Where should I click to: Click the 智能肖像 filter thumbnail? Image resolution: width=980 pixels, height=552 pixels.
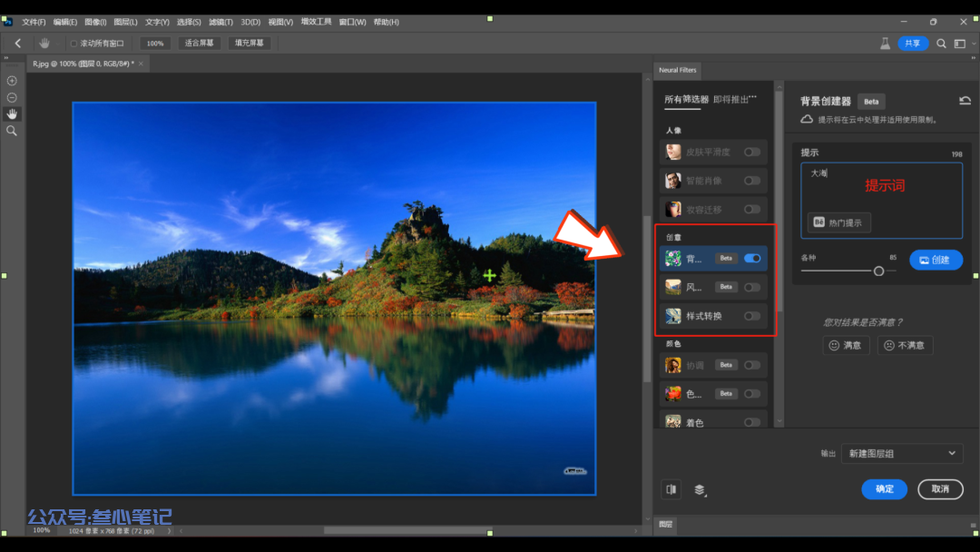673,181
